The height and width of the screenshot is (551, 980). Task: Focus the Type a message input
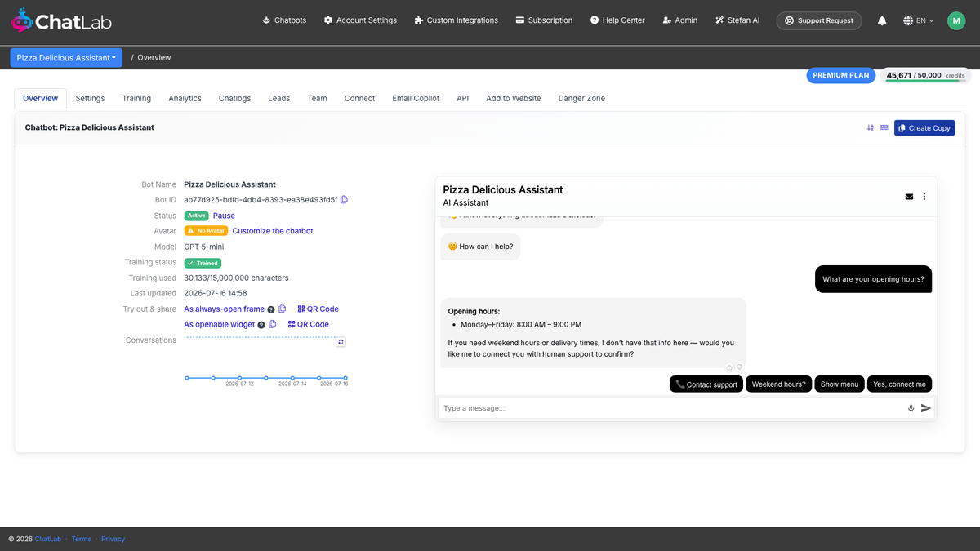point(671,408)
